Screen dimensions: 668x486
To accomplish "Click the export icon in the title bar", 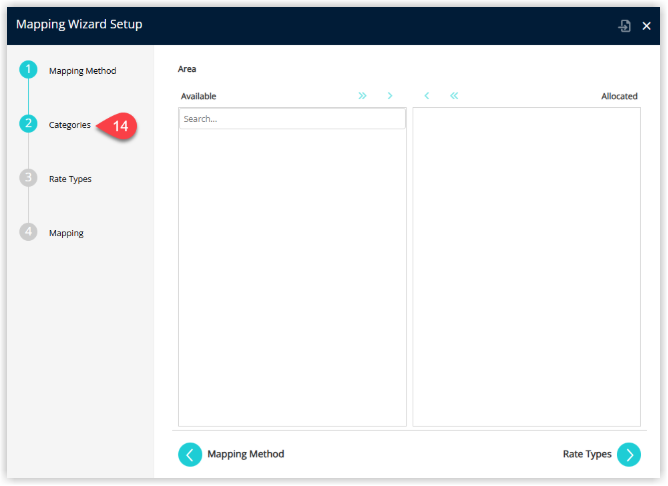I will pyautogui.click(x=624, y=26).
